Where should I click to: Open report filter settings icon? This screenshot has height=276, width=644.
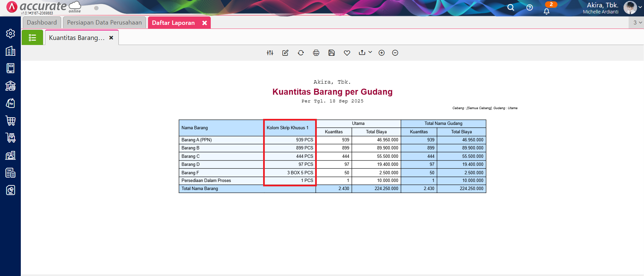(x=270, y=53)
